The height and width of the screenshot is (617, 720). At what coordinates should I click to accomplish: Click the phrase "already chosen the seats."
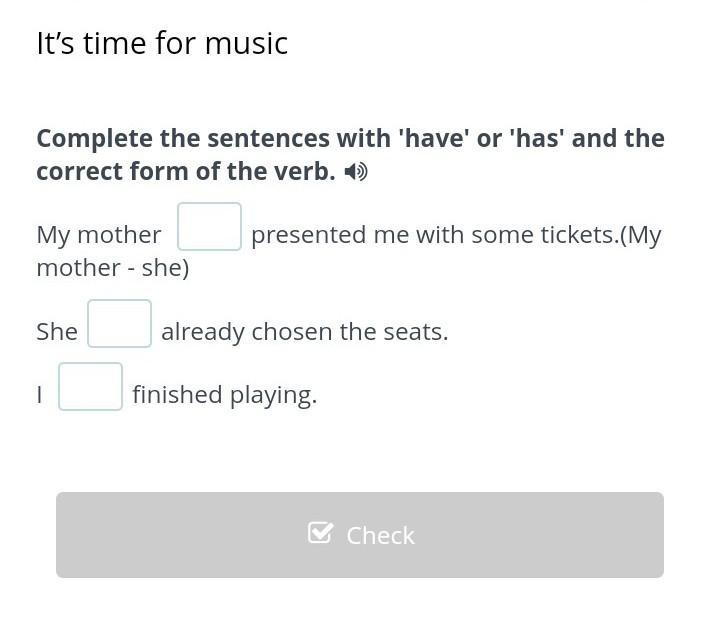coord(304,332)
